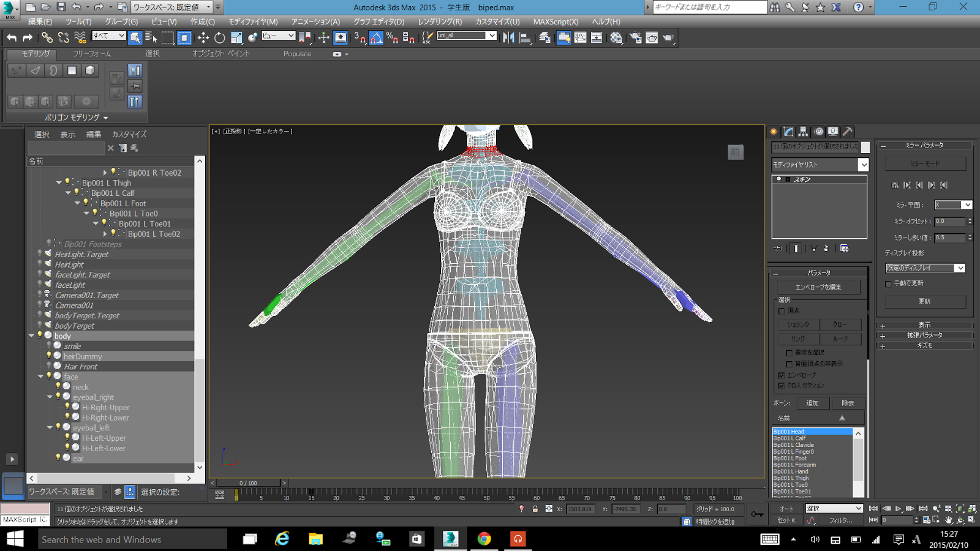Open the レンダリング(R) menu
Screen dimensions: 980x551
440,21
